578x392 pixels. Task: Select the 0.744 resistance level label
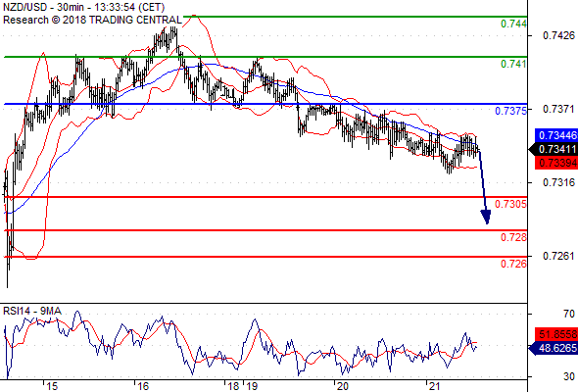pyautogui.click(x=513, y=24)
